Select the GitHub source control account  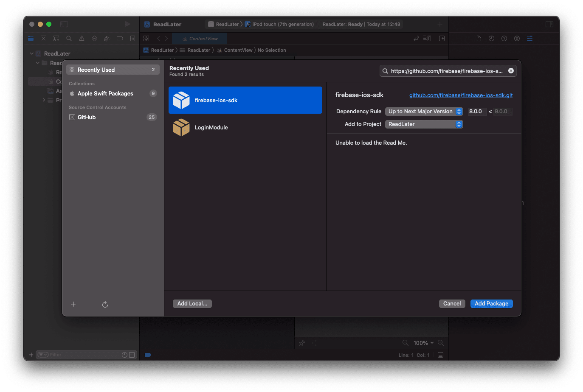pos(113,117)
